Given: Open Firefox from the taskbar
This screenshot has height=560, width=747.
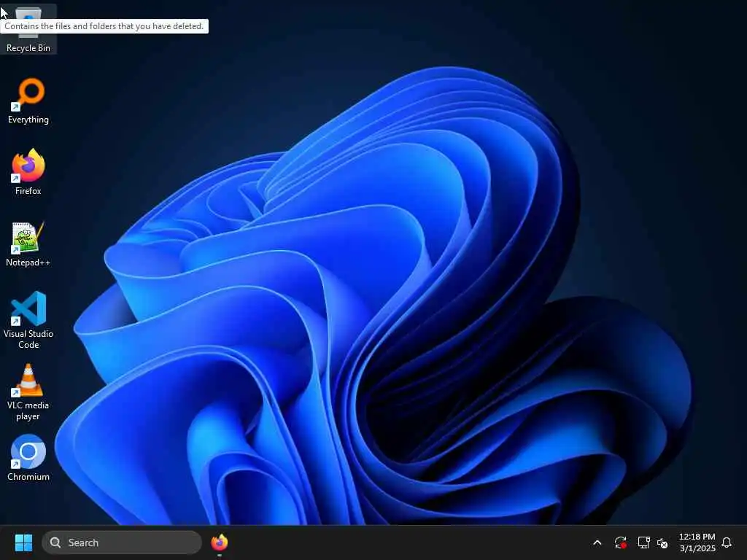Looking at the screenshot, I should pos(219,542).
